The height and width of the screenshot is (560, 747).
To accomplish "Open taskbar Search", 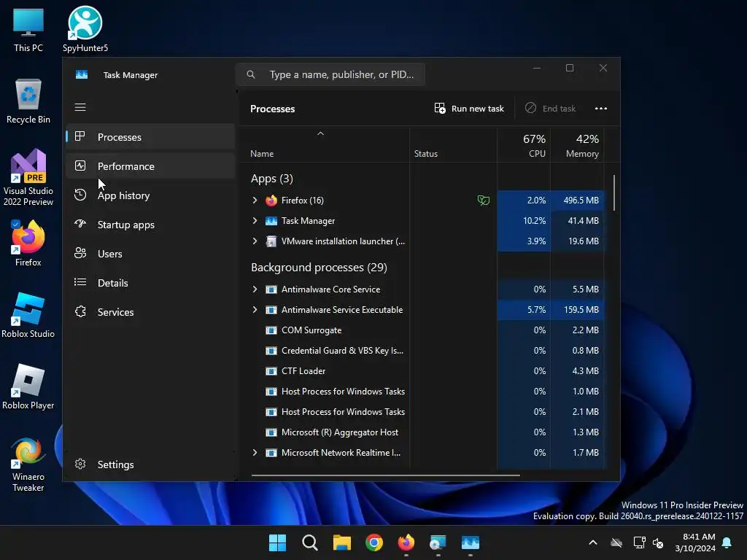I will pyautogui.click(x=309, y=542).
